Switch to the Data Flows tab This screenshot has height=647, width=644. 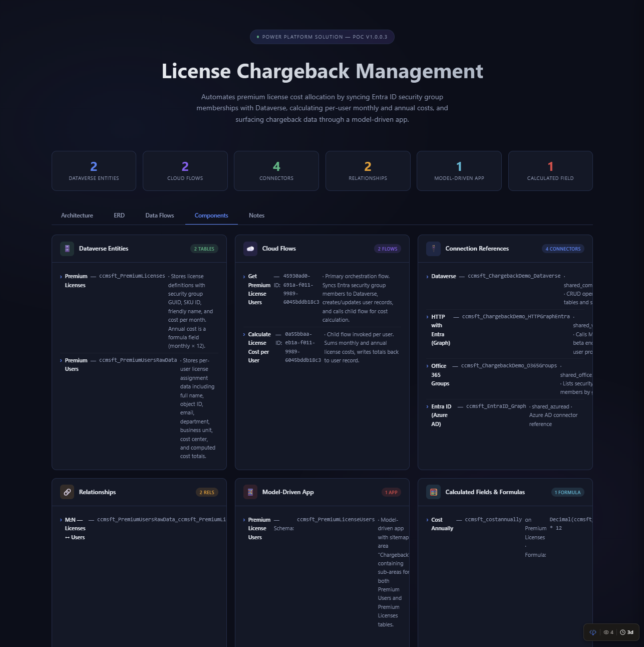tap(159, 215)
